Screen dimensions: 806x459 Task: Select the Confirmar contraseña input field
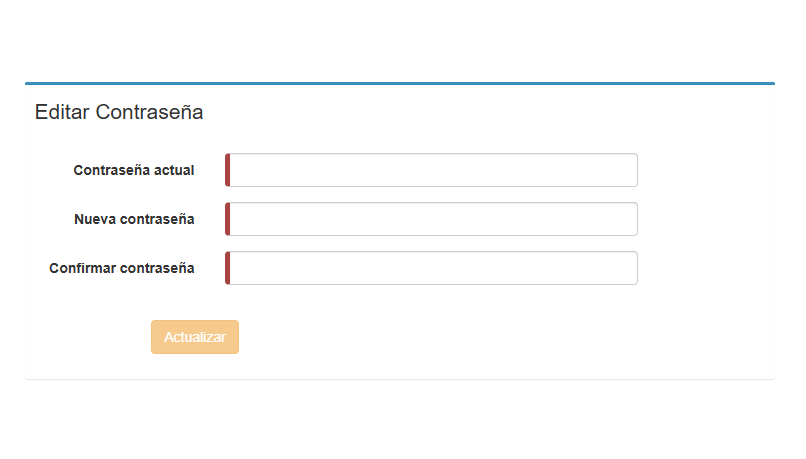point(432,268)
